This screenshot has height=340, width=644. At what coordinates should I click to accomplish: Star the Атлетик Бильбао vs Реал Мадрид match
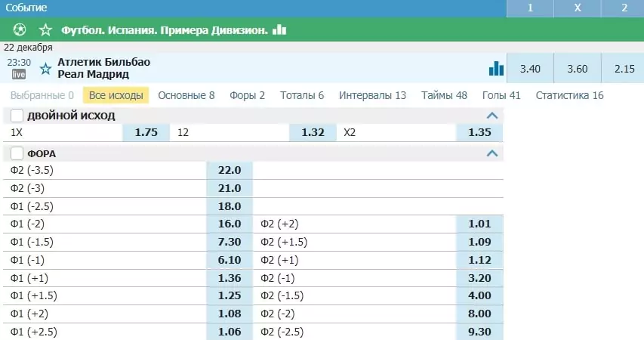click(x=45, y=69)
